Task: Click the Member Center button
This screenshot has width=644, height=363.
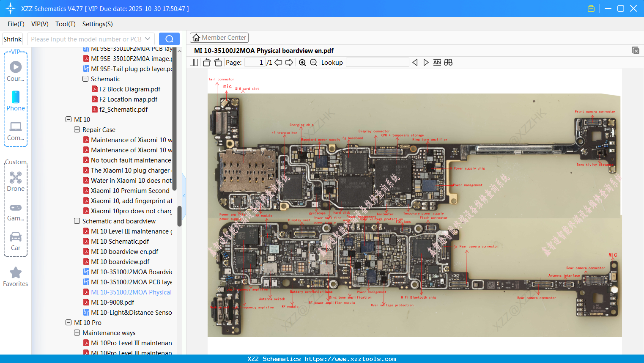Action: point(219,37)
